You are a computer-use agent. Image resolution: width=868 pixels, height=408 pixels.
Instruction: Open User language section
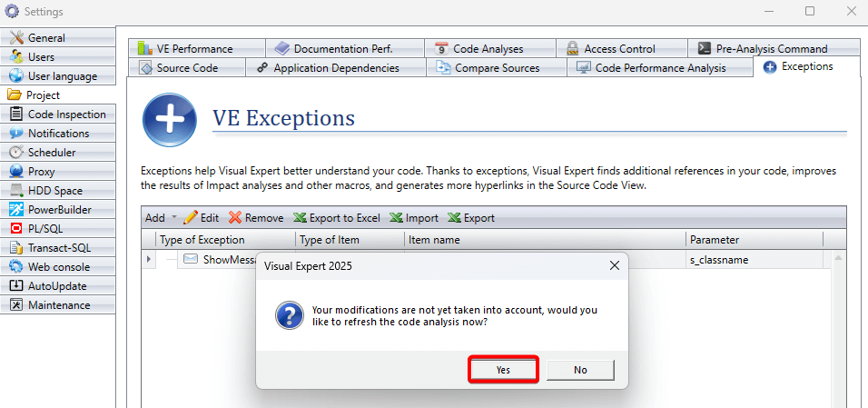[x=57, y=76]
